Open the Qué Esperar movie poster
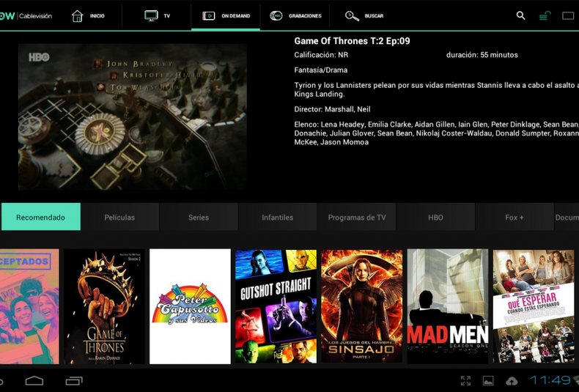 [534, 306]
